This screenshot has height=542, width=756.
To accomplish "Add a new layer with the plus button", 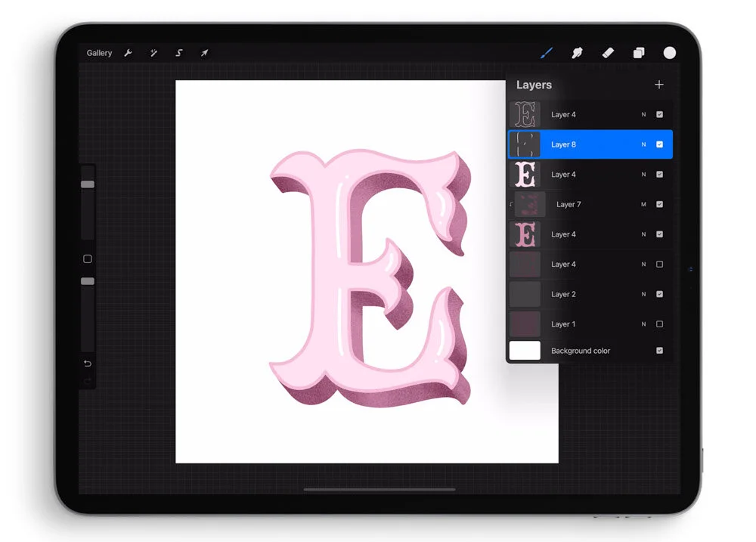I will [658, 85].
